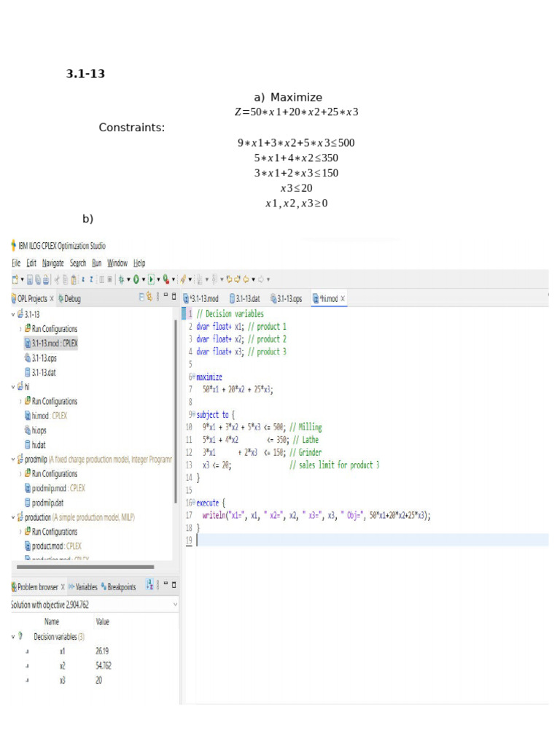Click the Print toolbar icon
The width and height of the screenshot is (560, 747).
click(x=46, y=279)
